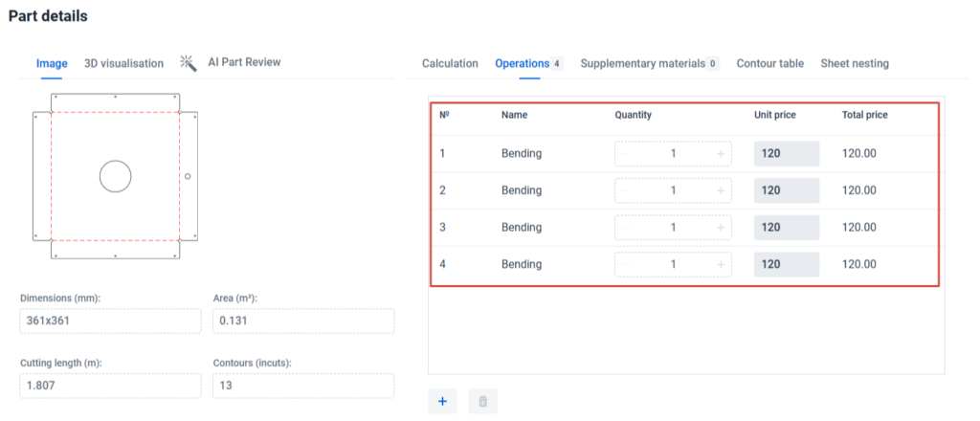Click the Cutting length field
The image size is (980, 421).
(110, 386)
